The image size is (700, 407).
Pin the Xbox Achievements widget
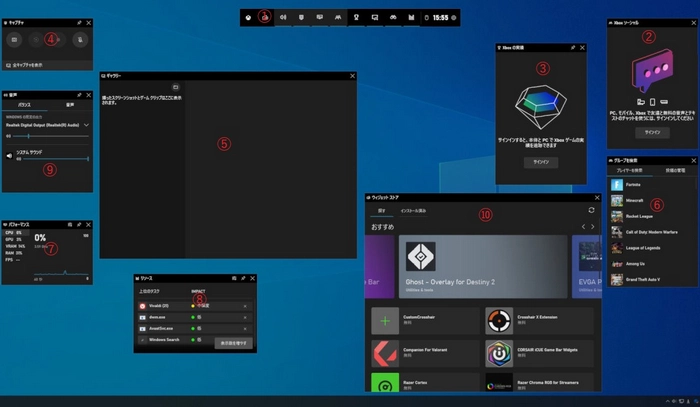click(573, 47)
